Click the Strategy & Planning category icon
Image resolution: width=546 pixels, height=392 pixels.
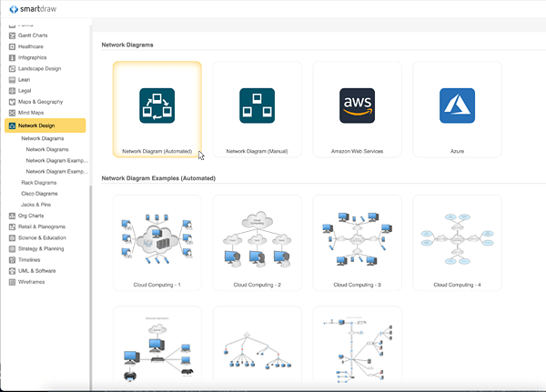pos(12,249)
